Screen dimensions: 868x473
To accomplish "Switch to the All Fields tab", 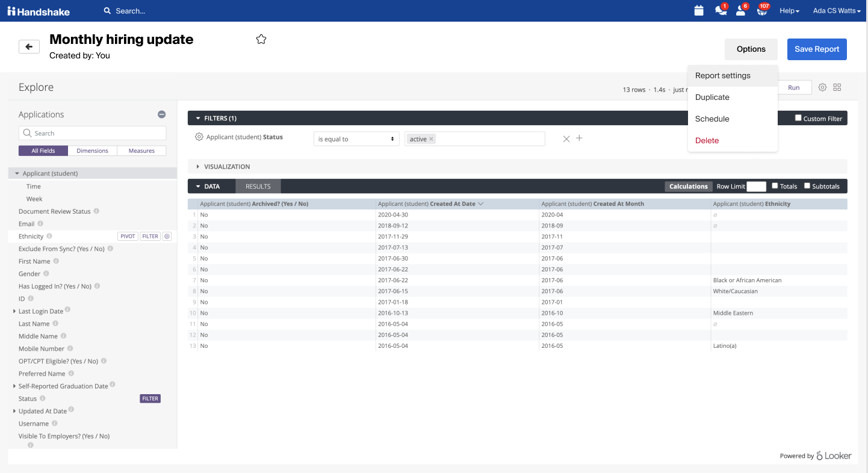I will click(43, 151).
